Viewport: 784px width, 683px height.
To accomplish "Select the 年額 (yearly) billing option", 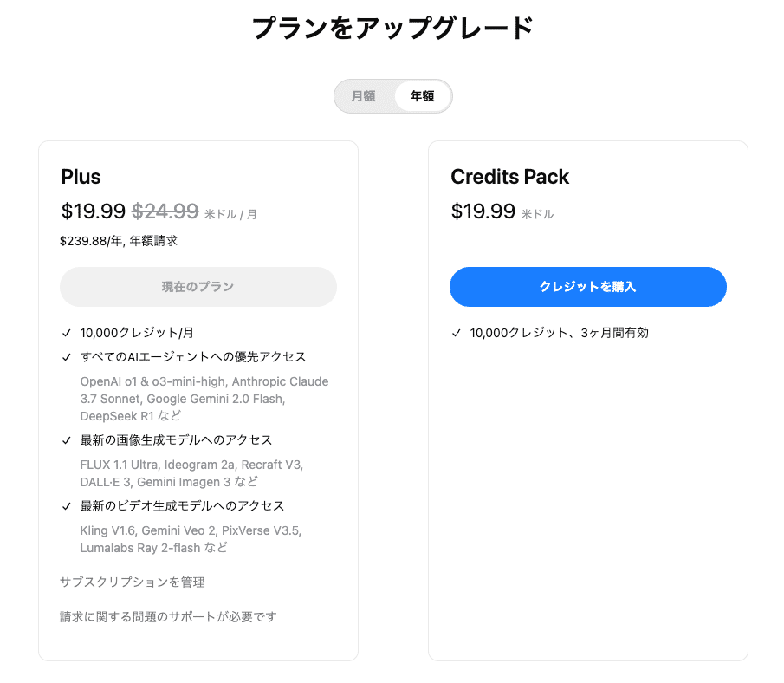I will click(422, 96).
